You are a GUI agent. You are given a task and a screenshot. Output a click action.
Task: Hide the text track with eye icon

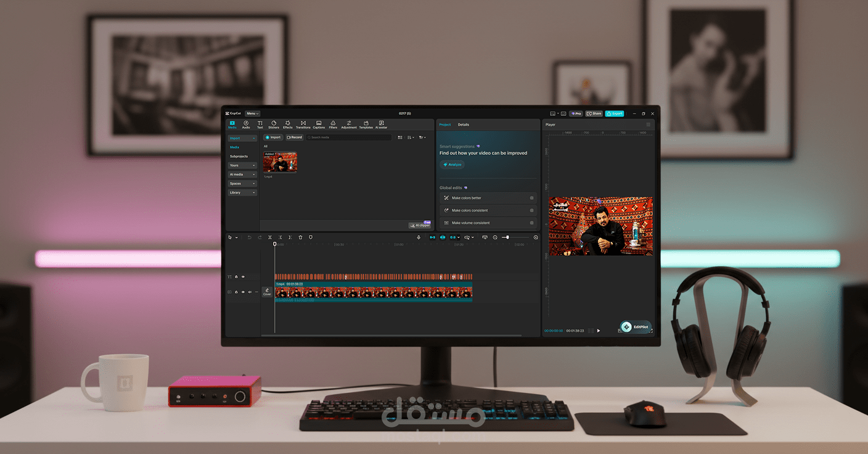click(243, 277)
